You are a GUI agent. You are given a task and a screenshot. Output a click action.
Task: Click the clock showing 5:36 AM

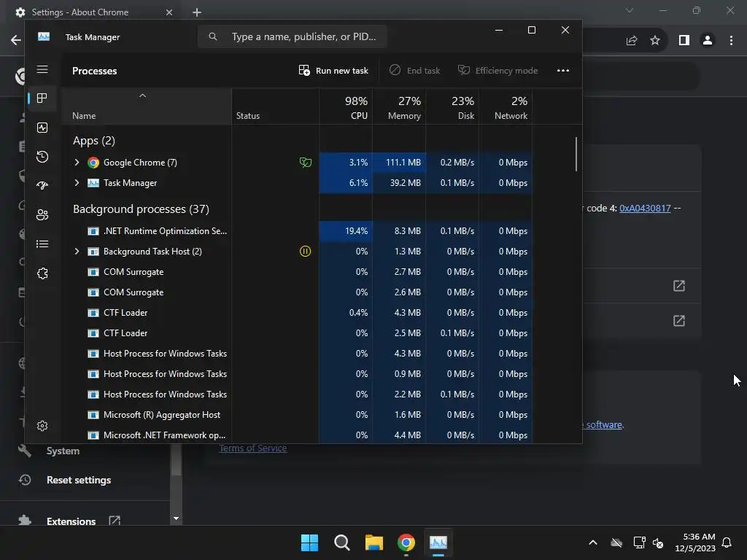[699, 537]
